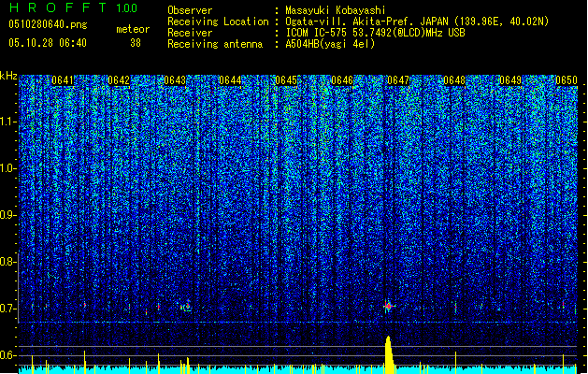Screen dimensions: 588x374
Task: Click the meteor label
Action: (133, 29)
